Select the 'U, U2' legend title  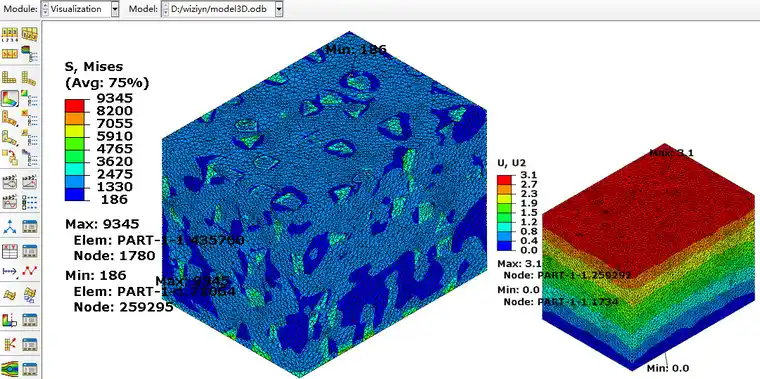coord(512,162)
